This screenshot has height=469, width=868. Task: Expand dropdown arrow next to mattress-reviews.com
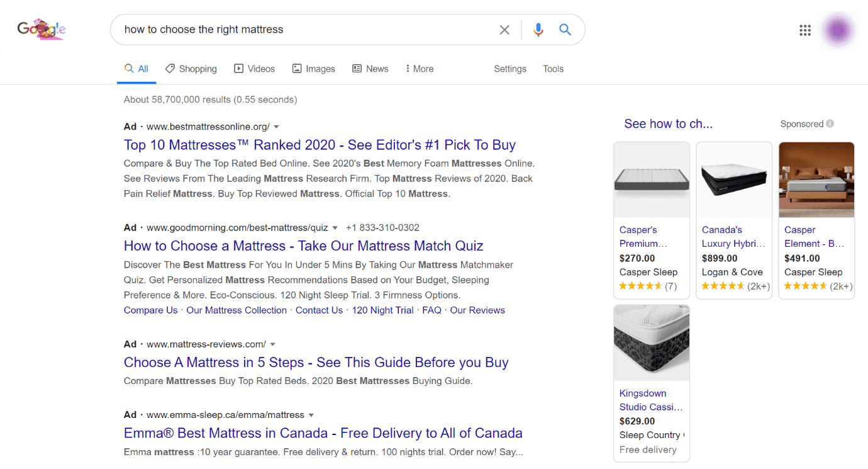tap(272, 344)
